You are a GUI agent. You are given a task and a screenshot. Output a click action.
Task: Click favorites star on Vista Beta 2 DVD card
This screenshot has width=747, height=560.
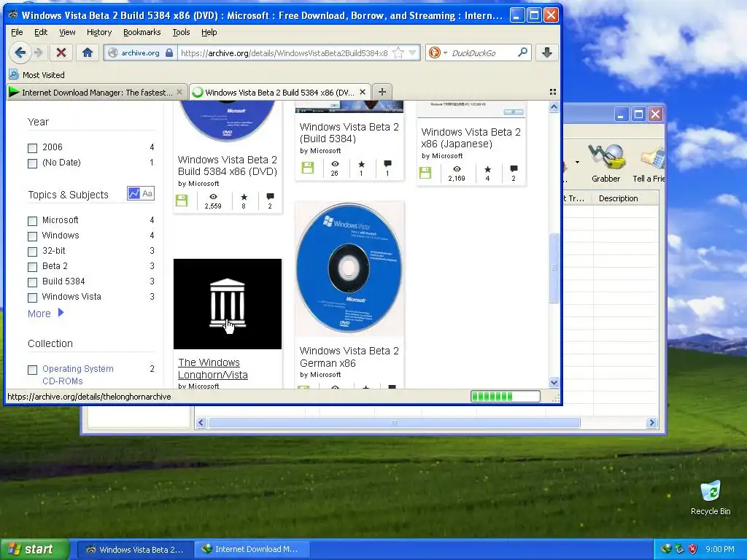244,197
